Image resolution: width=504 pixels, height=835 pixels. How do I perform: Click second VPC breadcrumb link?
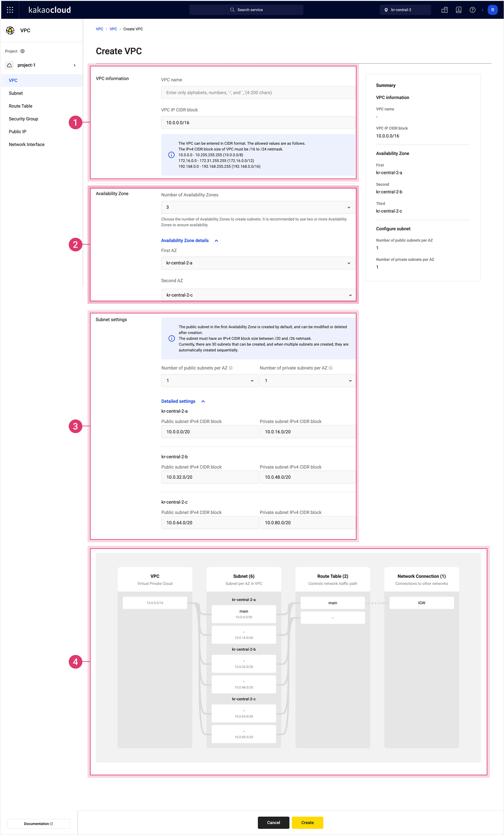coord(113,29)
